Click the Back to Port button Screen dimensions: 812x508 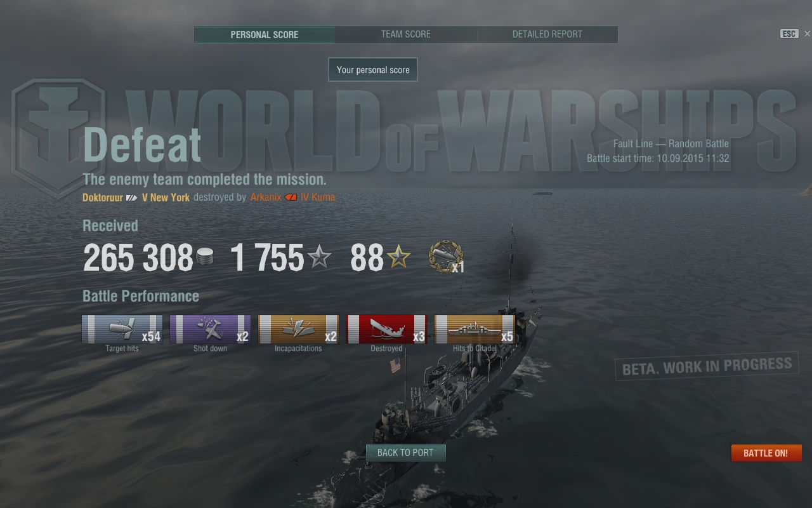tap(405, 453)
